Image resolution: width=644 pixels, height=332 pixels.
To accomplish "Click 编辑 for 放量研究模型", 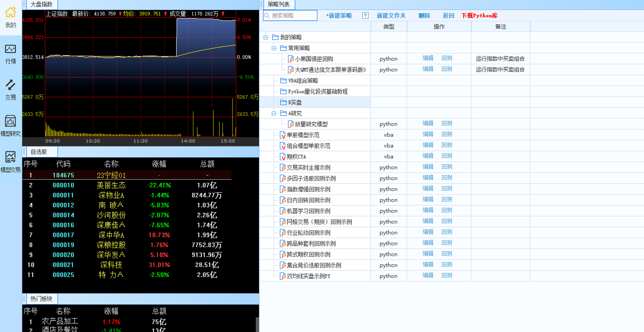I will tap(428, 124).
